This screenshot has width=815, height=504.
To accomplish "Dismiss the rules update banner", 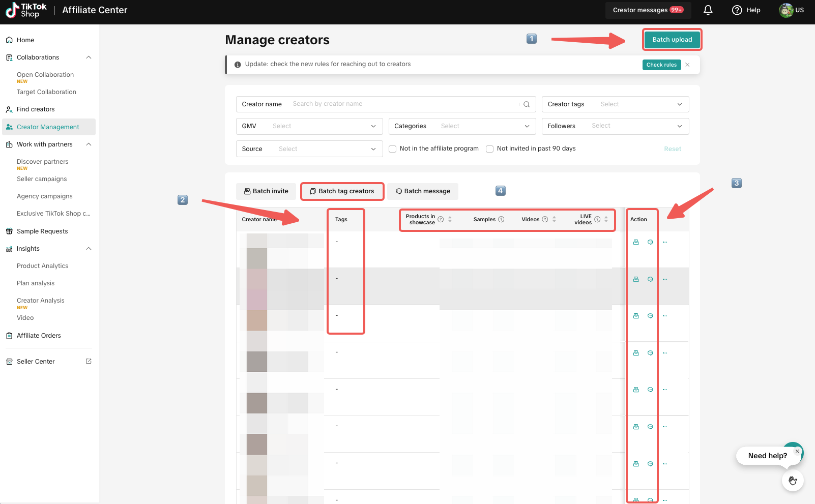I will (x=687, y=65).
